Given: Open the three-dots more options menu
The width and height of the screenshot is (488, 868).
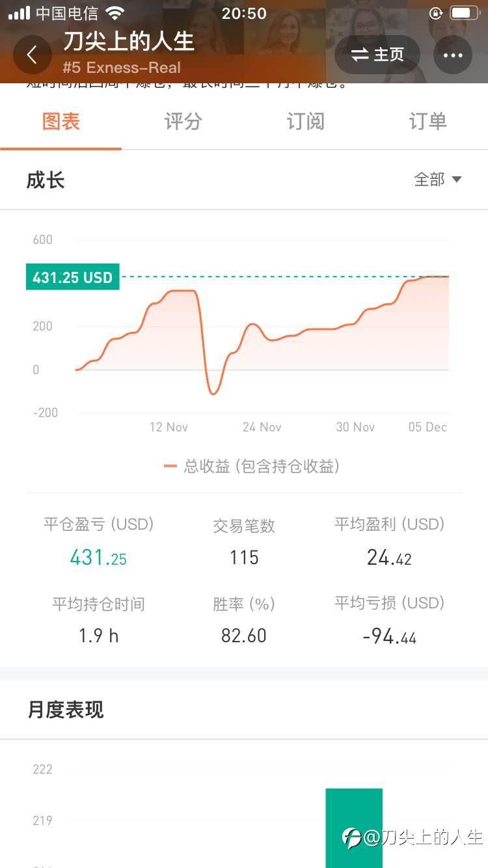Looking at the screenshot, I should coord(453,55).
